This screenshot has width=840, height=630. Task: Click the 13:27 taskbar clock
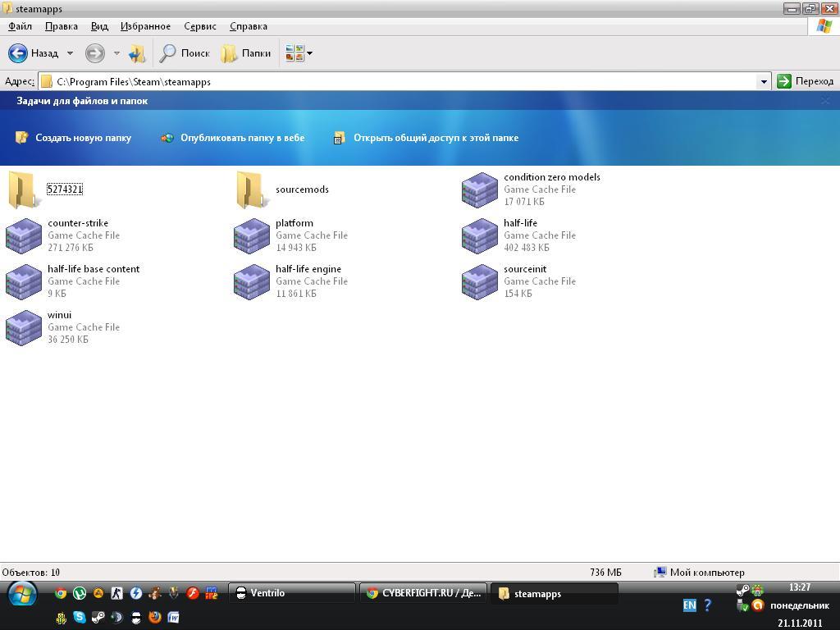click(799, 587)
